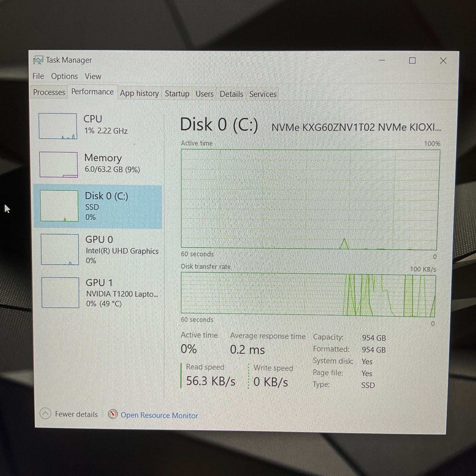Click the Task Manager title bar icon
This screenshot has height=476, width=476.
point(38,60)
